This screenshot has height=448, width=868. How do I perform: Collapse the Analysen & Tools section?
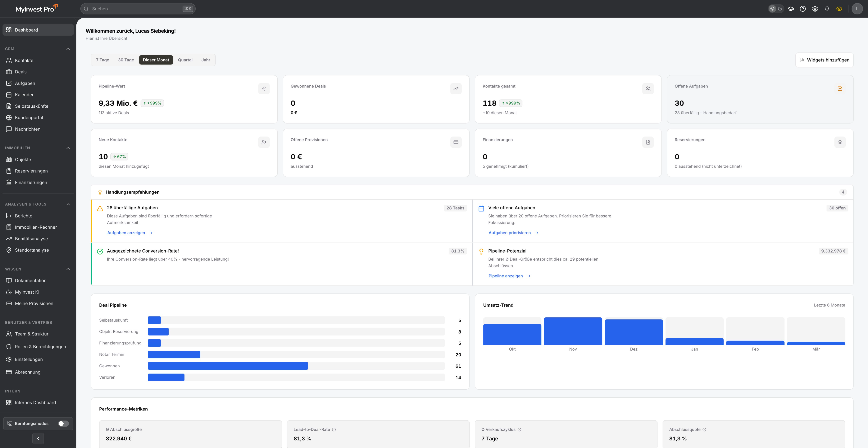(68, 204)
